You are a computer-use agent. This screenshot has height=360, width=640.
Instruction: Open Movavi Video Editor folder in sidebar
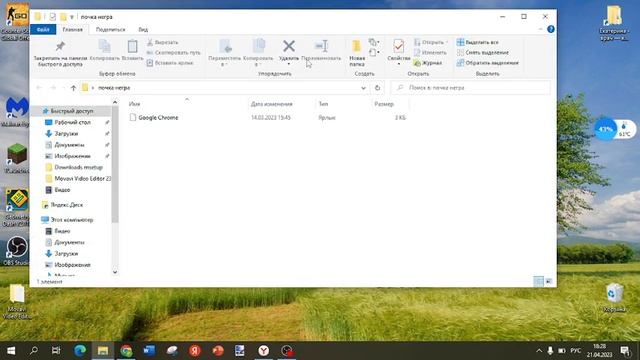click(82, 179)
